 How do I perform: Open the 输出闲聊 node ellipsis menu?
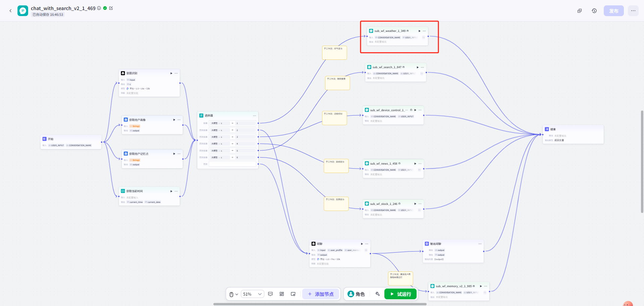click(480, 244)
